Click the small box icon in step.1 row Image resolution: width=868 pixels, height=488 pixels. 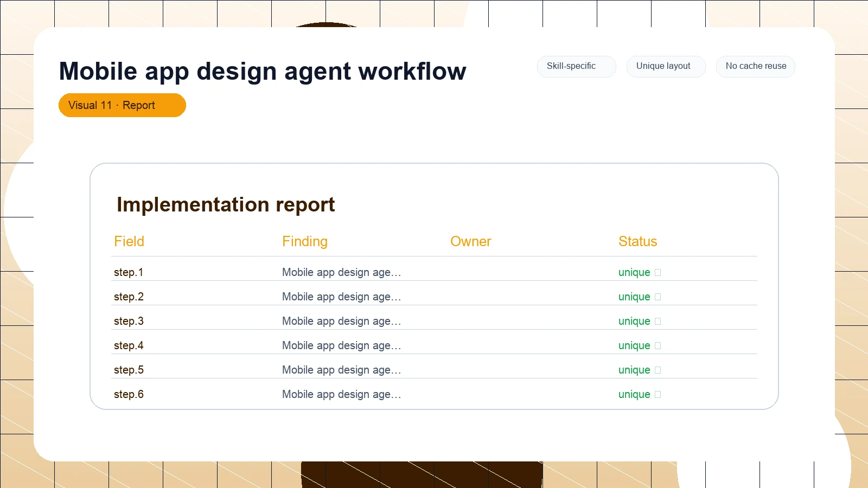[x=658, y=273]
